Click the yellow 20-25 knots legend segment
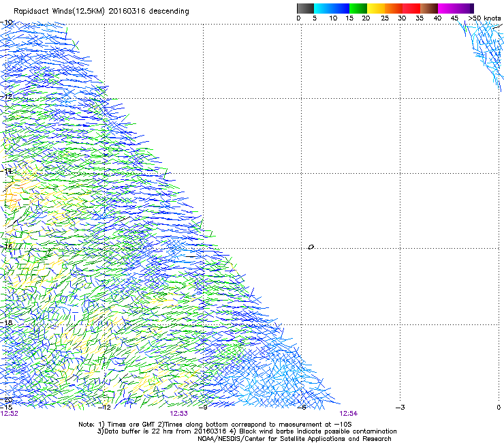Screen dimensions: 504x443 376,8
